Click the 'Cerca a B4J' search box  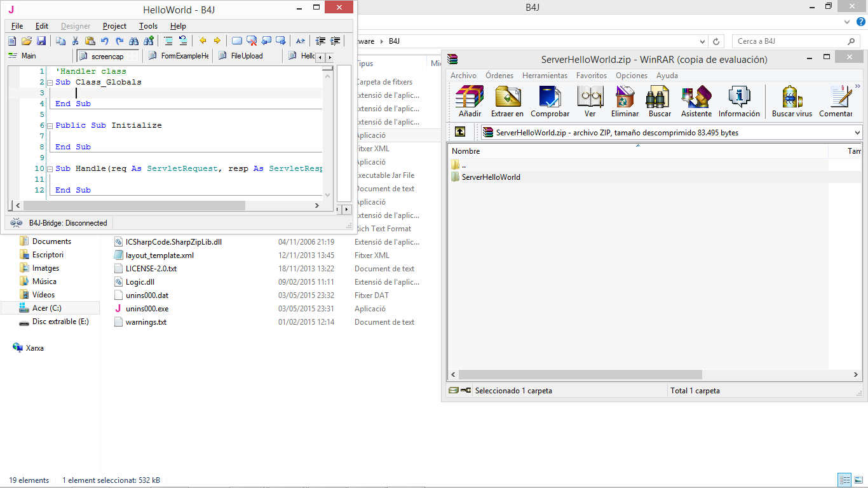point(796,41)
